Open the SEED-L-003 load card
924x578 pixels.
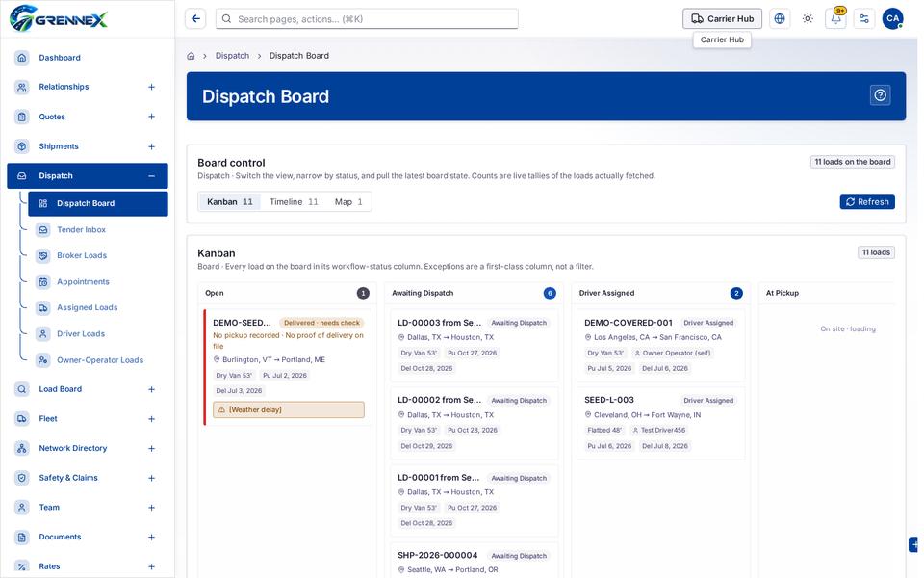click(x=660, y=423)
